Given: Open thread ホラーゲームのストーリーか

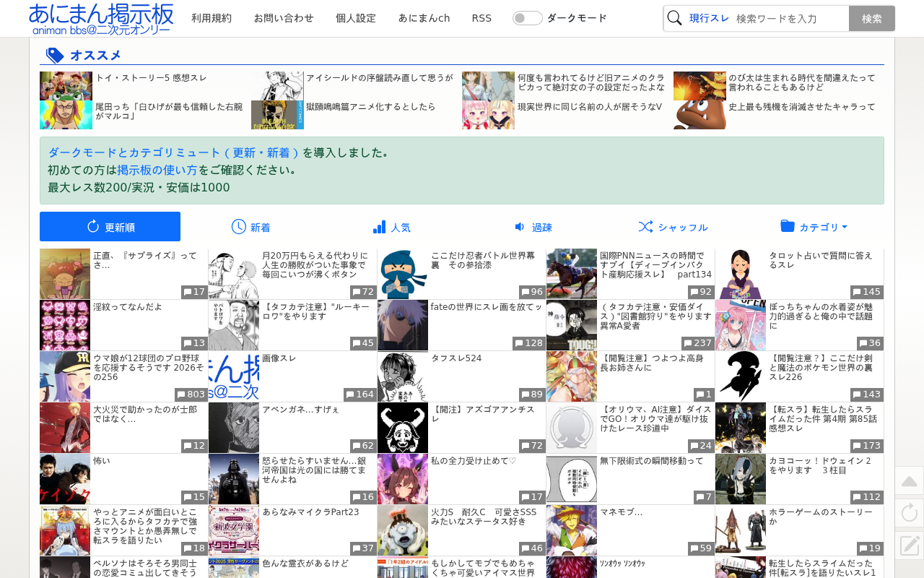Looking at the screenshot, I should (x=821, y=517).
